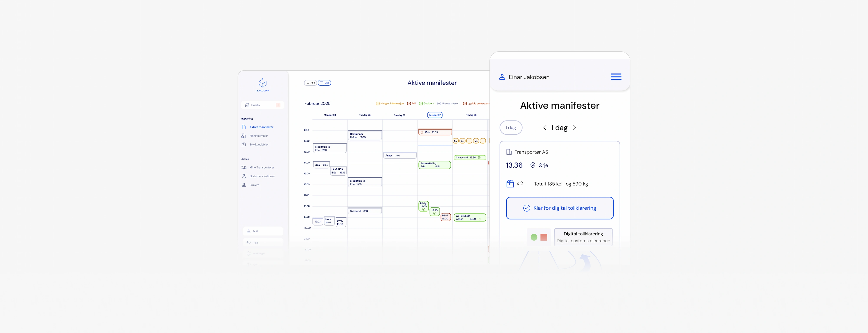Toggle the Mangler informasjon filter checkbox

point(377,104)
